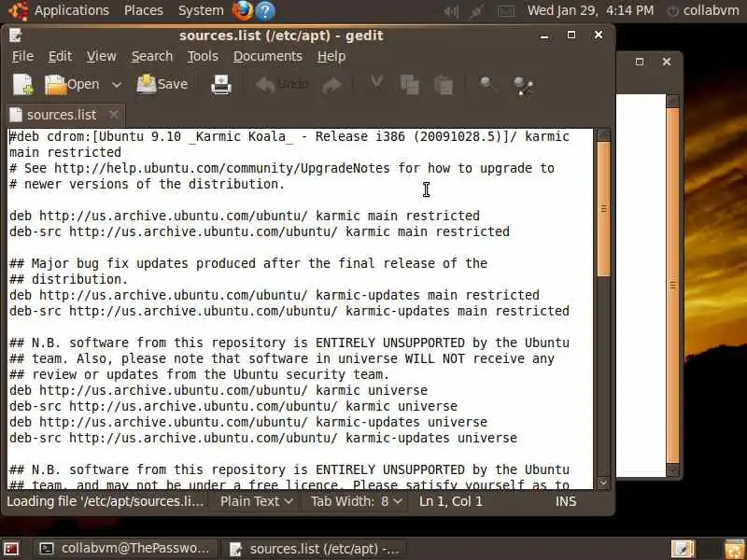
Task: Open the collabvm user session menu
Action: coord(703,10)
